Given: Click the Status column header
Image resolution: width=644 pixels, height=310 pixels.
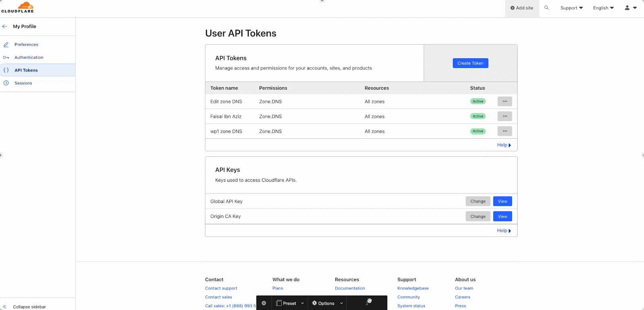Looking at the screenshot, I should tap(477, 88).
